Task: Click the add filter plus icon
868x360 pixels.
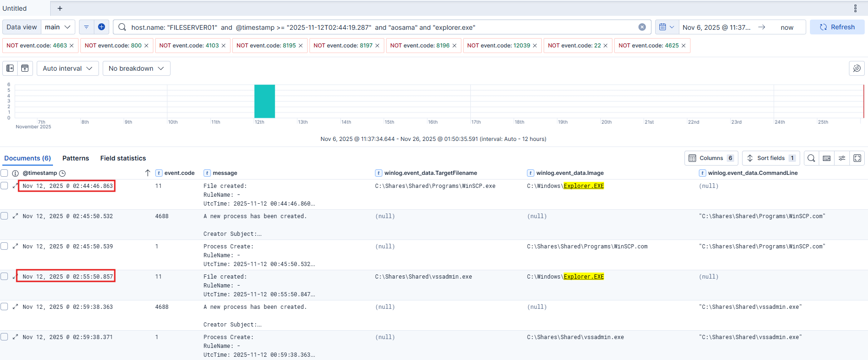Action: pos(101,27)
